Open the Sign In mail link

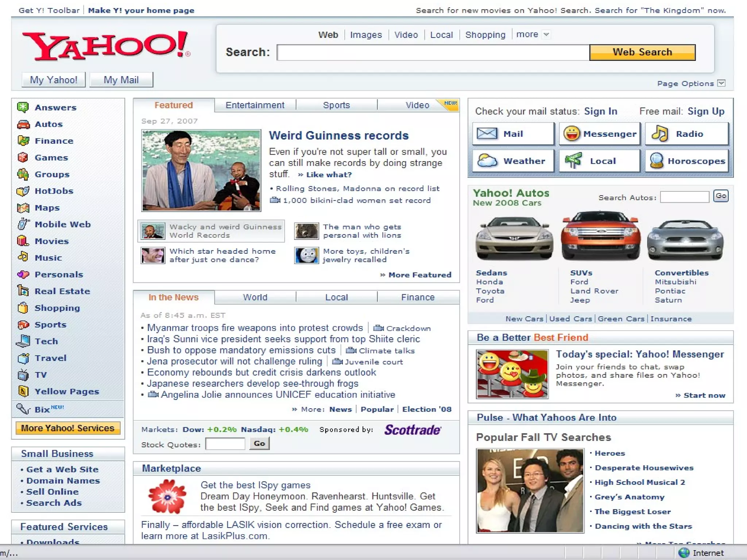click(600, 112)
